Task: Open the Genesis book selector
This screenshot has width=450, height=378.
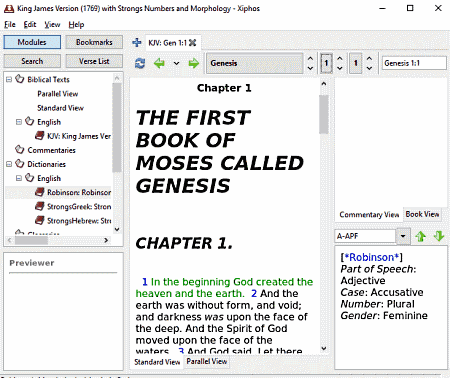Action: [255, 63]
